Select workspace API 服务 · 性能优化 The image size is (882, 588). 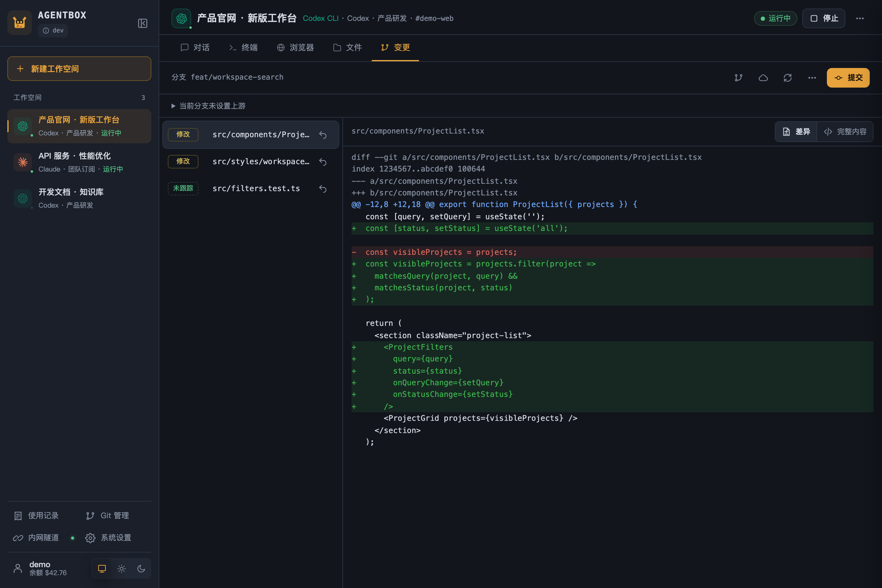tap(79, 162)
